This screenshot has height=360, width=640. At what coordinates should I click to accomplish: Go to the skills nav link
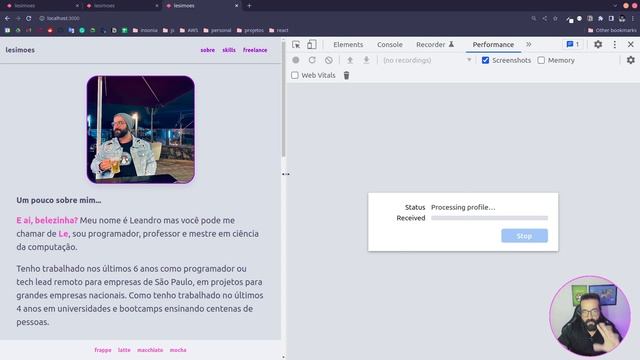tap(229, 50)
